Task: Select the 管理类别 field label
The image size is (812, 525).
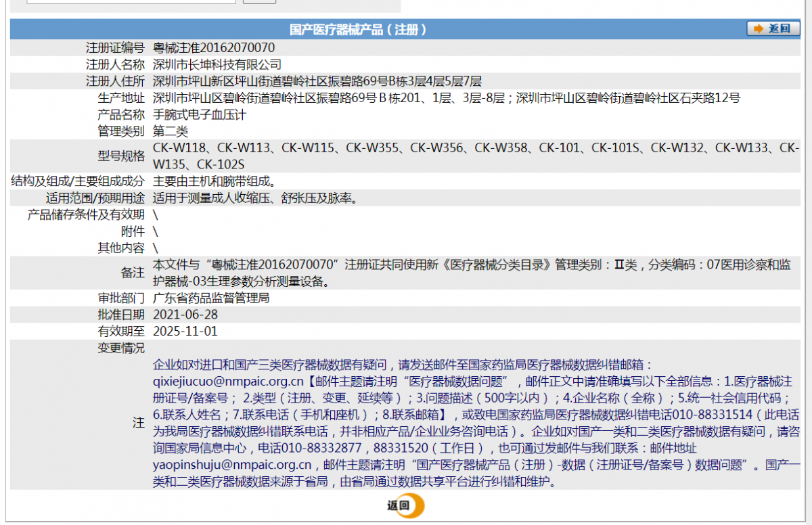Action: tap(121, 131)
